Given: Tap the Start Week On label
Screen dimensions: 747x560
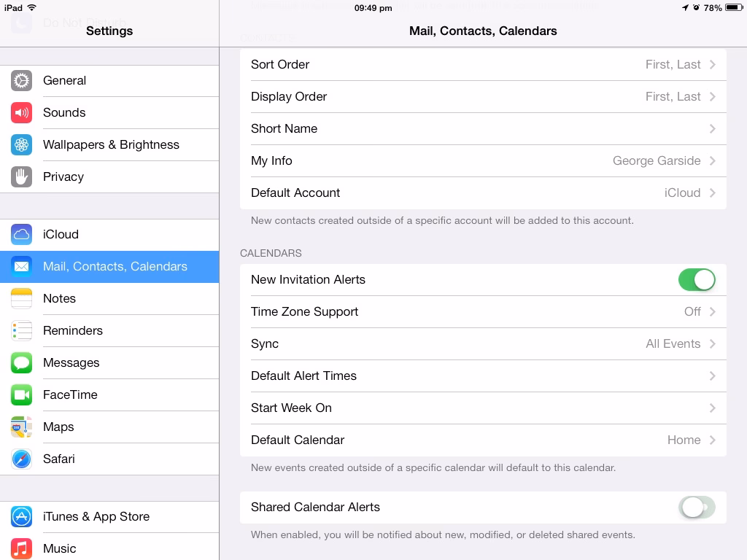Looking at the screenshot, I should pyautogui.click(x=291, y=408).
